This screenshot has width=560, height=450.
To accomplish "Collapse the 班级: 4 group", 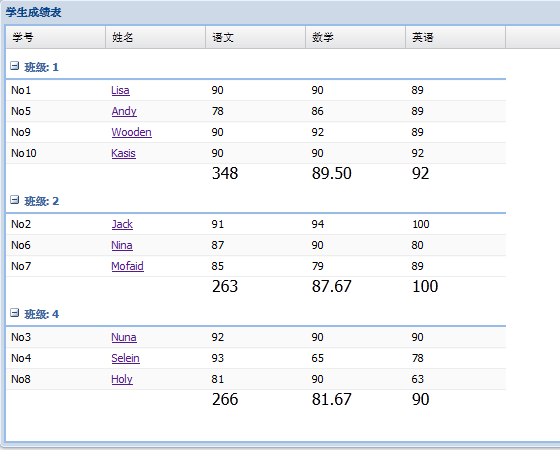I will [x=14, y=313].
